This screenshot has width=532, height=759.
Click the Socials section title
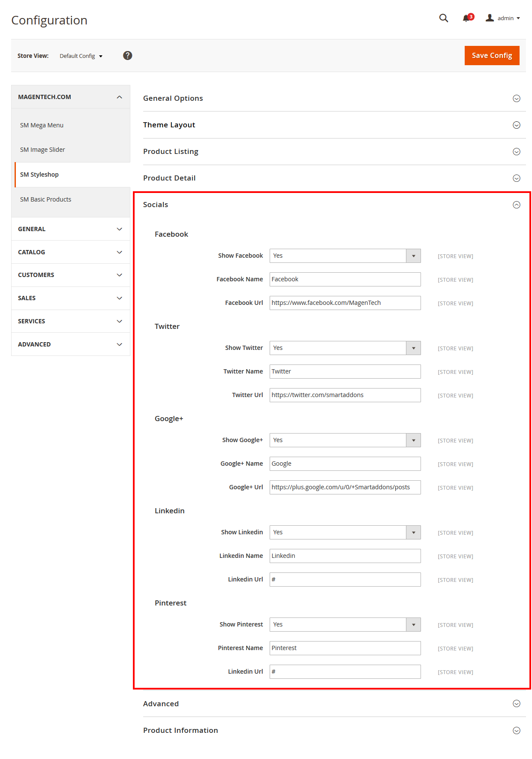156,205
